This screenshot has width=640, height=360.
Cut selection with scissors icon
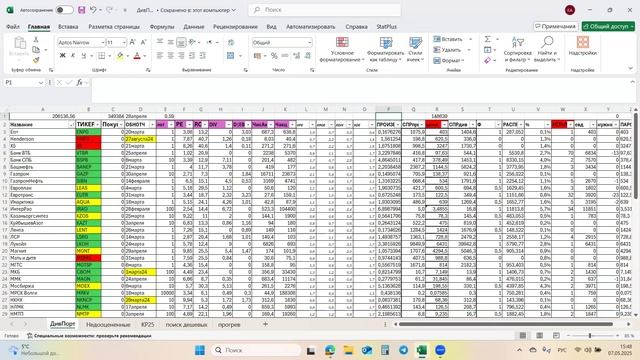(36, 40)
